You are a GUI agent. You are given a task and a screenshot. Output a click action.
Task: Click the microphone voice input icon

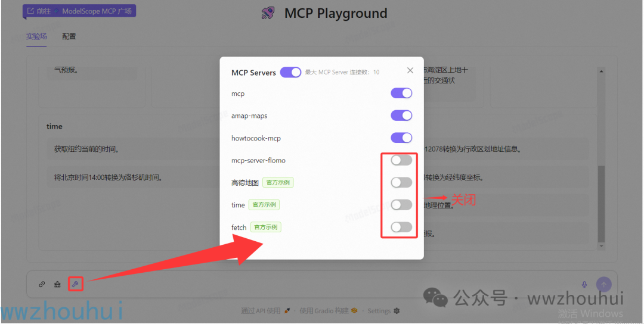point(584,284)
